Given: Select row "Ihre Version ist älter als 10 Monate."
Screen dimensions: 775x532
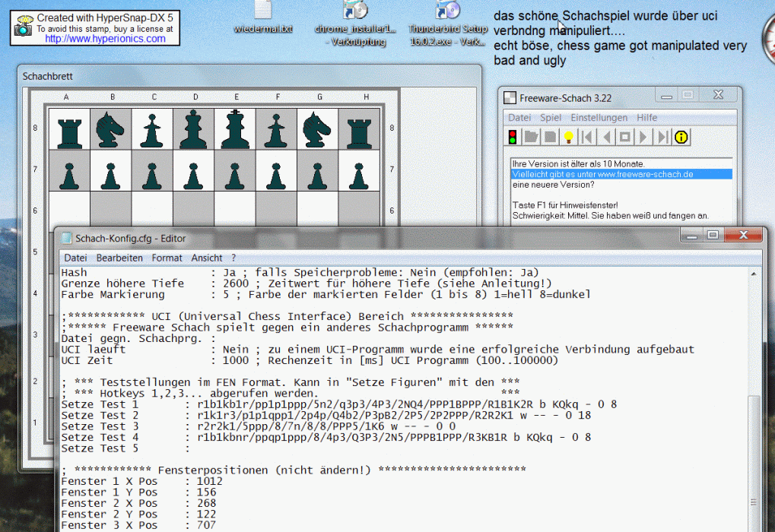Looking at the screenshot, I should coord(621,164).
